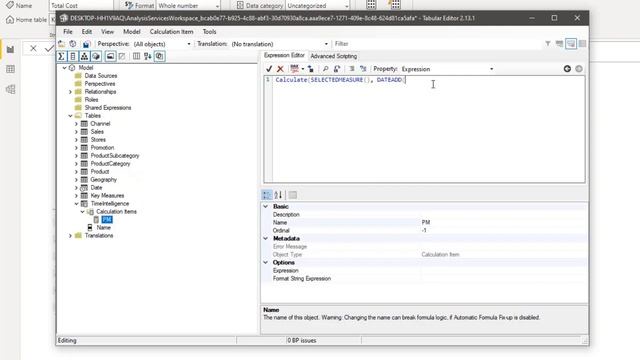Open the View menu
The image size is (640, 360).
(107, 31)
